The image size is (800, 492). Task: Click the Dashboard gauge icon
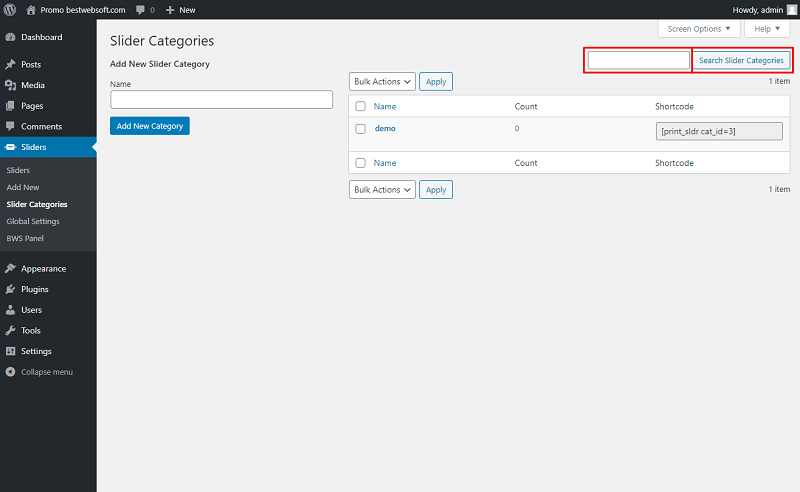tap(10, 37)
